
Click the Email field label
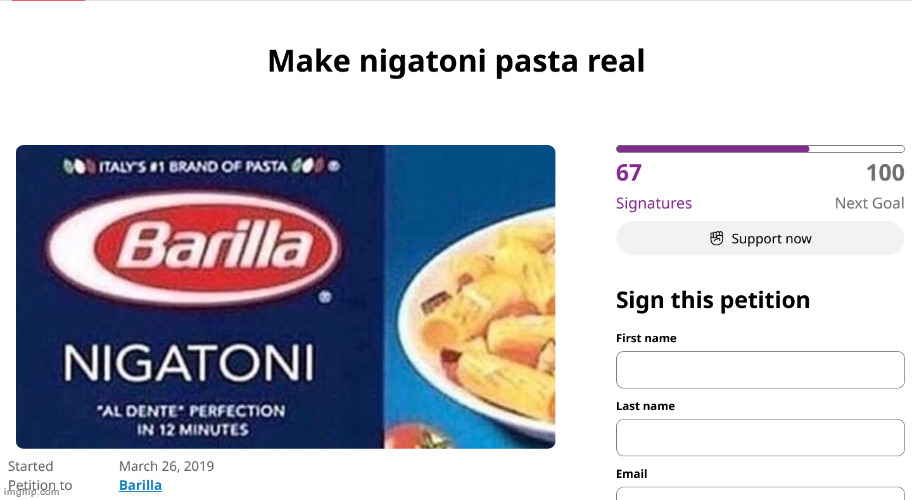[x=632, y=474]
